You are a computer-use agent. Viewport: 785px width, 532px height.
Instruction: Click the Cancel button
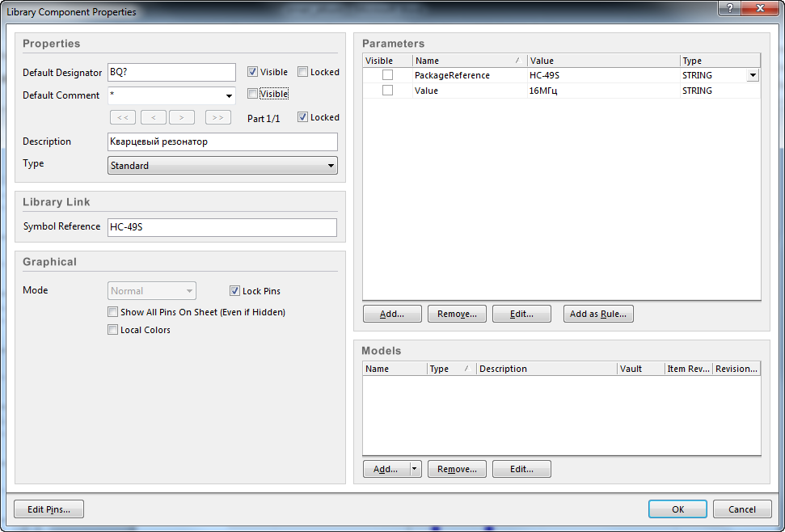(x=742, y=509)
